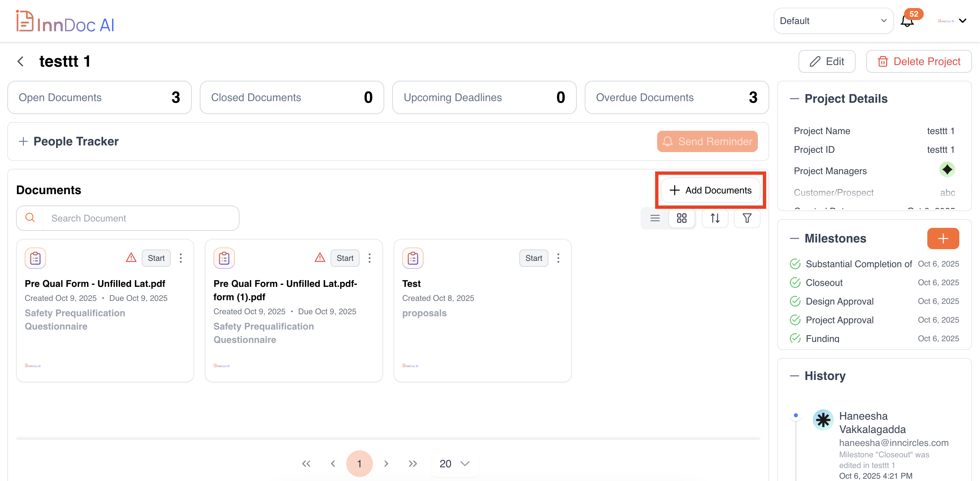
Task: Switch to list view layout
Action: tap(655, 218)
